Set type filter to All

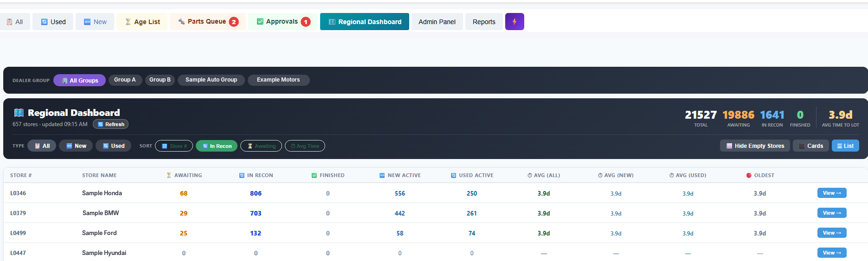click(42, 146)
